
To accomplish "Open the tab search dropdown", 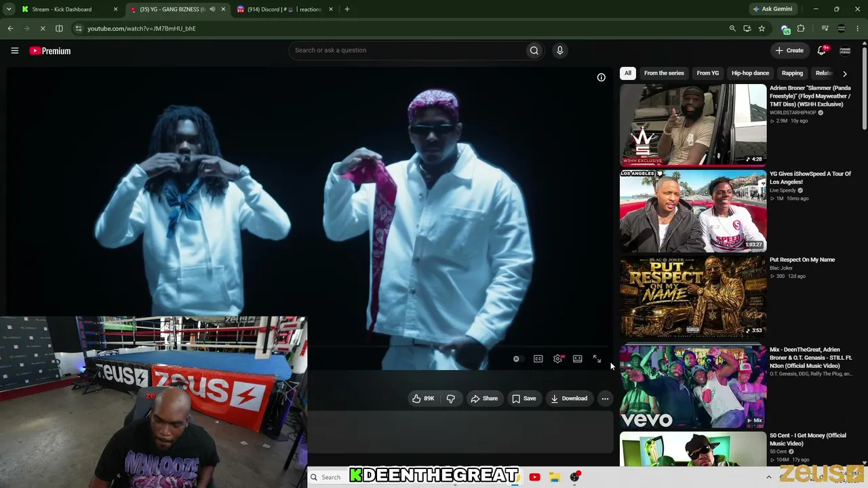I will pyautogui.click(x=9, y=9).
